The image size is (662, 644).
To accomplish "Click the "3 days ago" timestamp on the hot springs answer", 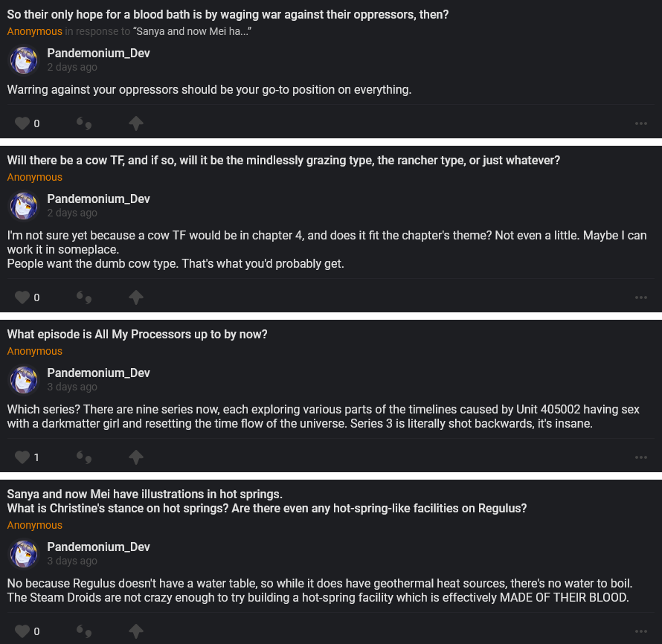I will pyautogui.click(x=72, y=561).
